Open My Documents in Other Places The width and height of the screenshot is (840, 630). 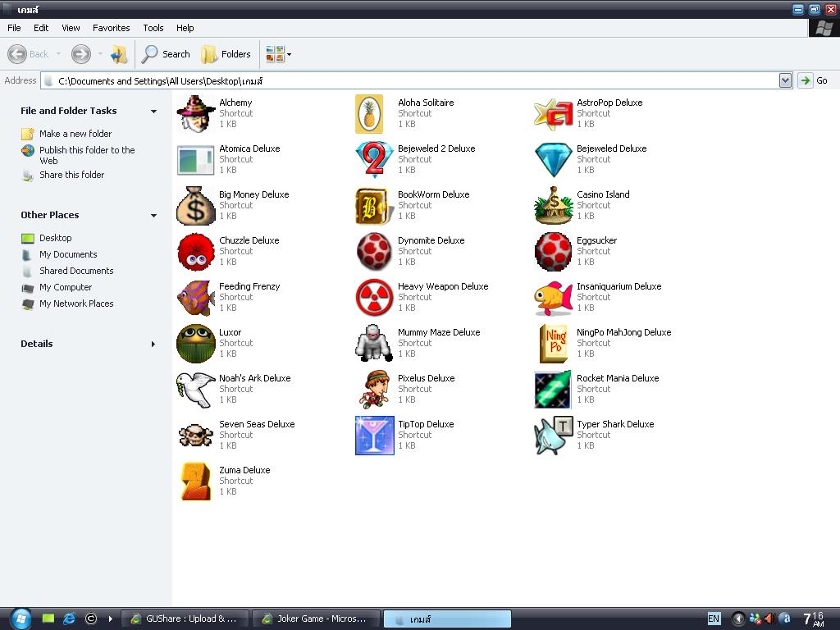[69, 254]
